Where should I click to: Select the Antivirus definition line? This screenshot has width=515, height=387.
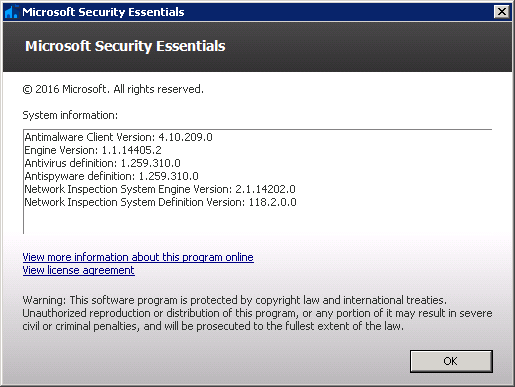[102, 163]
